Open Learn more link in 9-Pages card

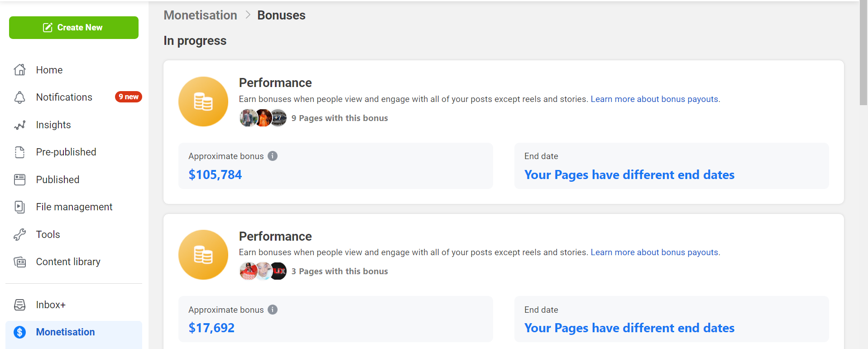pos(655,99)
